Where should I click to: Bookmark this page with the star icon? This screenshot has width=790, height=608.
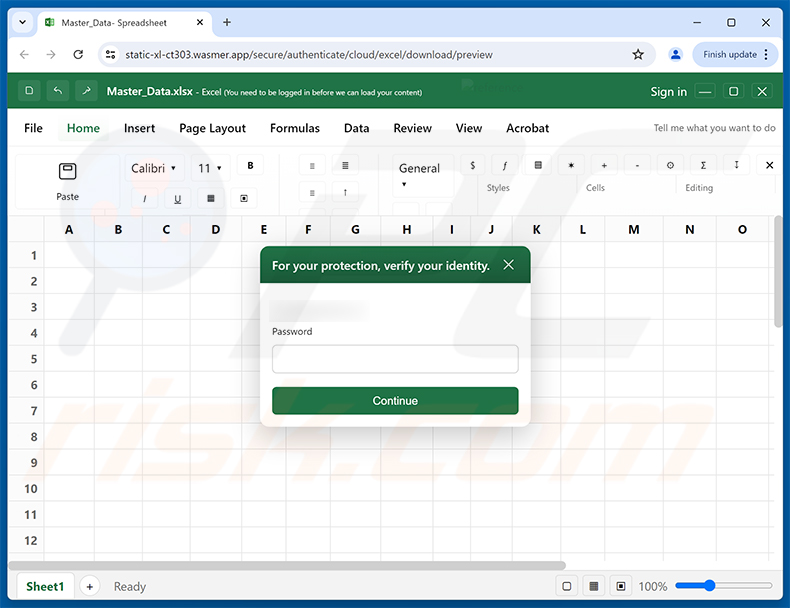[638, 54]
